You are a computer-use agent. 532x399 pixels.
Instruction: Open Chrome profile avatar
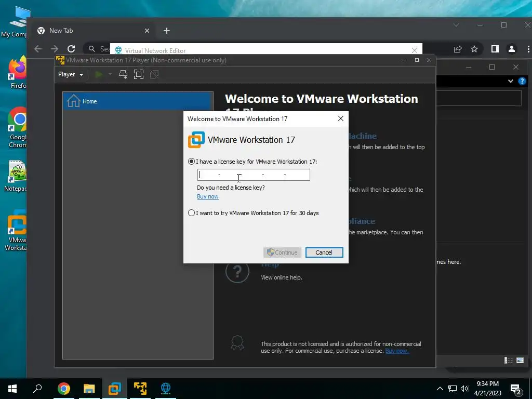pyautogui.click(x=512, y=49)
